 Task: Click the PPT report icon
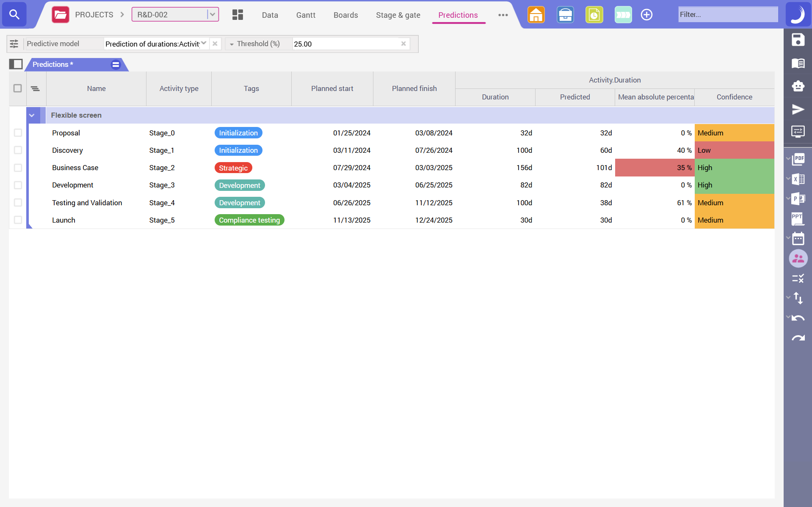(x=798, y=219)
